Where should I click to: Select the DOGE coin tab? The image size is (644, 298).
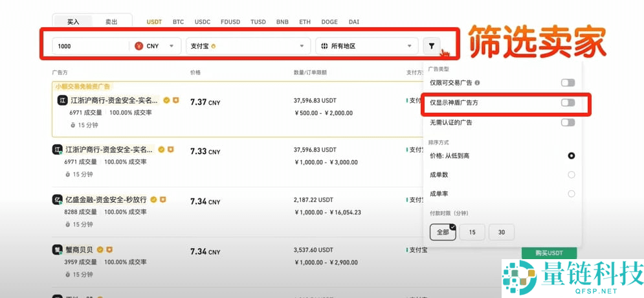coord(329,22)
